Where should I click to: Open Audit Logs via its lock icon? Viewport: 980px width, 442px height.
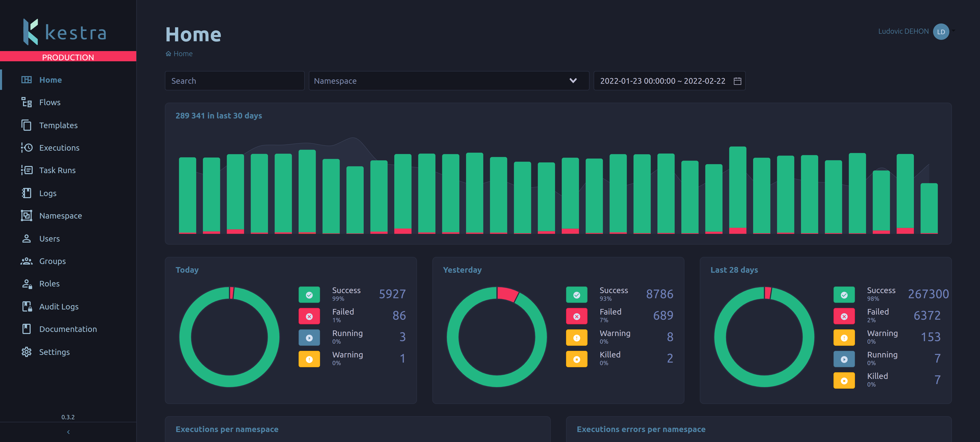(x=27, y=306)
